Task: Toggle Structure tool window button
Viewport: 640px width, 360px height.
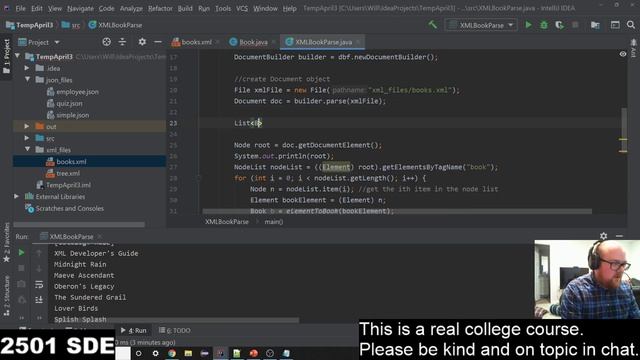Action: pos(6,296)
